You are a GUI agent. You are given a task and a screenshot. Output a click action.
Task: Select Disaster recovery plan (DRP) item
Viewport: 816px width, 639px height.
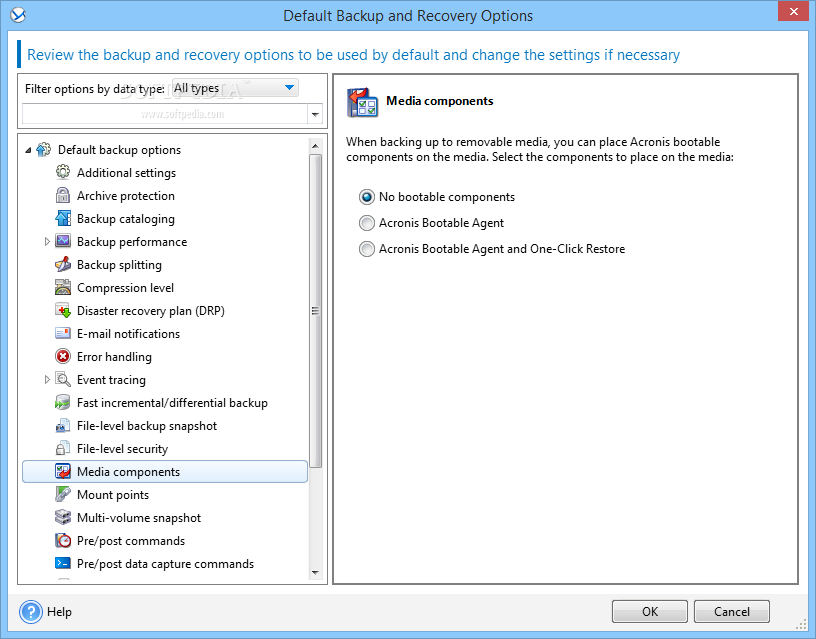[x=151, y=311]
